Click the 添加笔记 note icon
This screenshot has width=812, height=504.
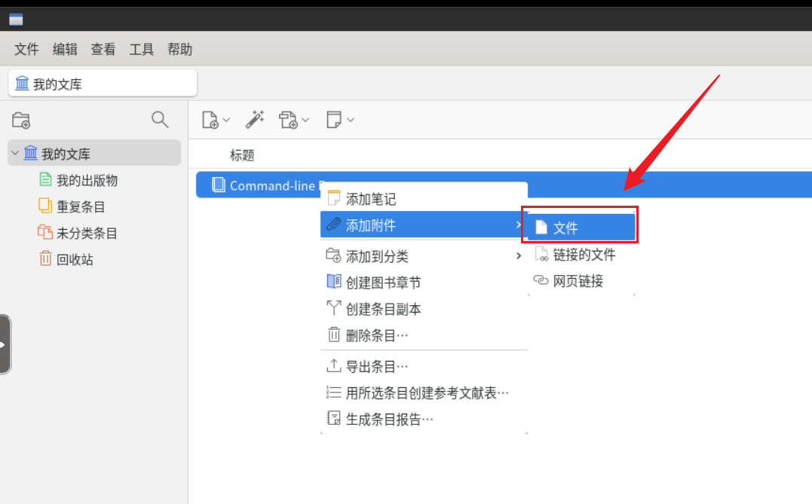pos(334,197)
